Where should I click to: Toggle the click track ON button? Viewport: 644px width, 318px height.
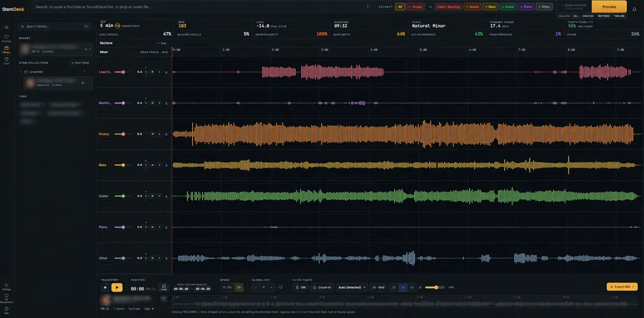tap(301, 287)
